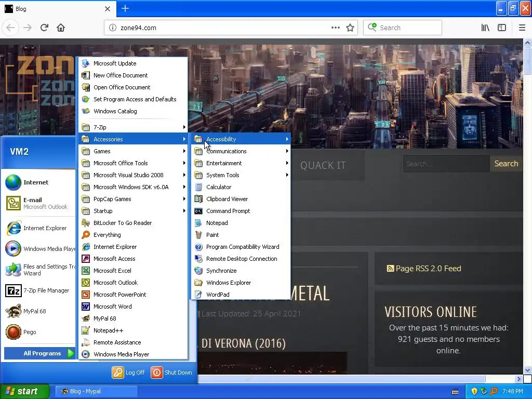Open a new browser tab
Image resolution: width=532 pixels, height=399 pixels.
tap(125, 8)
